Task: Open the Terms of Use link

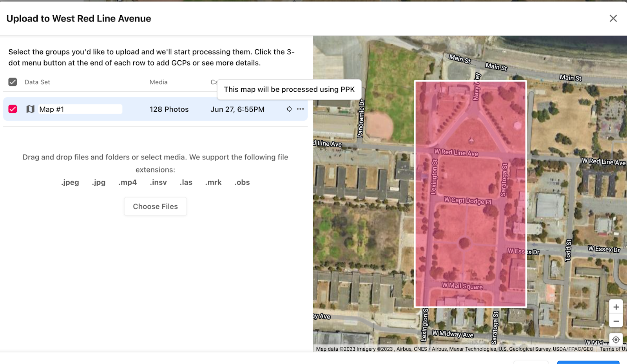Action: (613, 349)
